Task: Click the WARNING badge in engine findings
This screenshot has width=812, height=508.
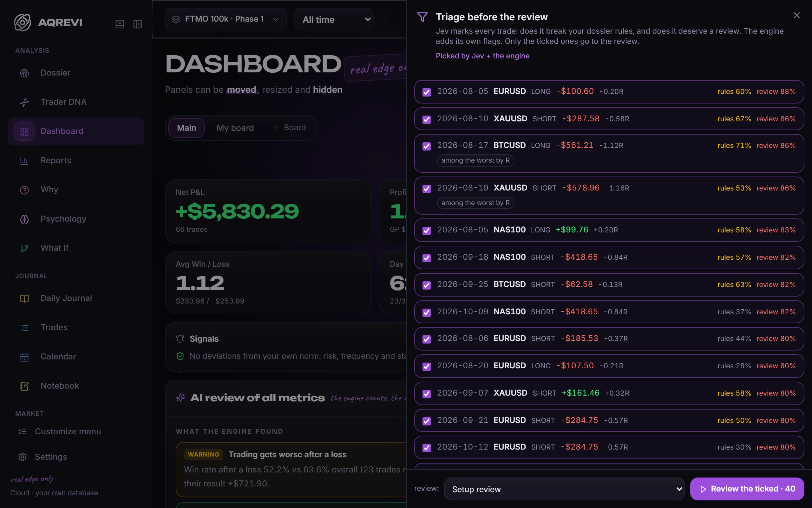Action: [x=203, y=454]
